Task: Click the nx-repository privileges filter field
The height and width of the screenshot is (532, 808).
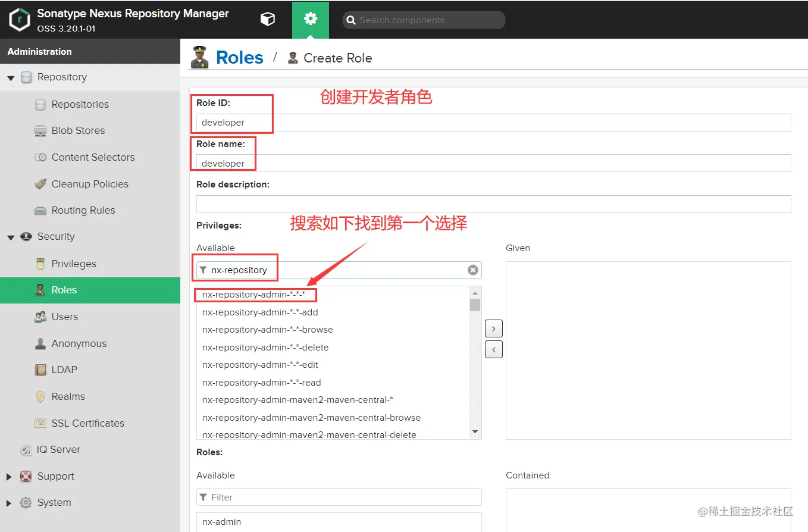Action: (x=339, y=270)
